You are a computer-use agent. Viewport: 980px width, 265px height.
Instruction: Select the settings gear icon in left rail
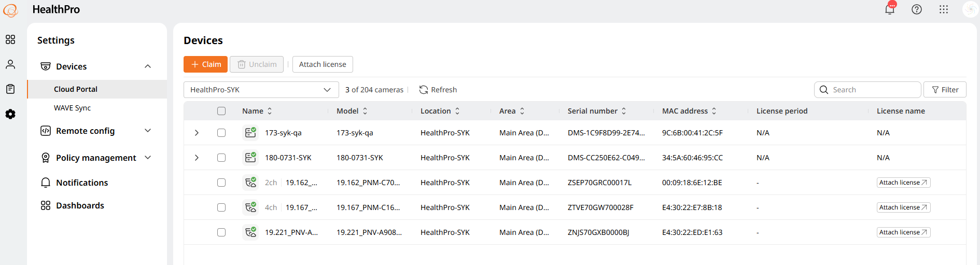[x=10, y=114]
